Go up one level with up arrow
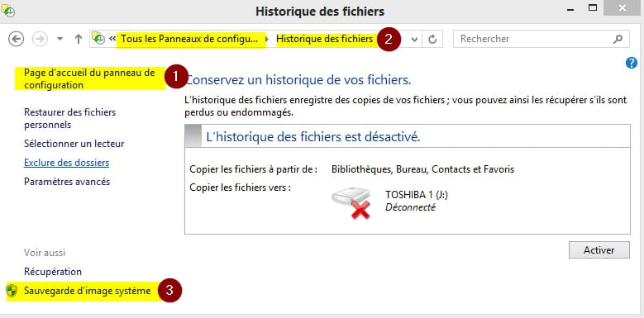The image size is (644, 318). click(x=78, y=39)
